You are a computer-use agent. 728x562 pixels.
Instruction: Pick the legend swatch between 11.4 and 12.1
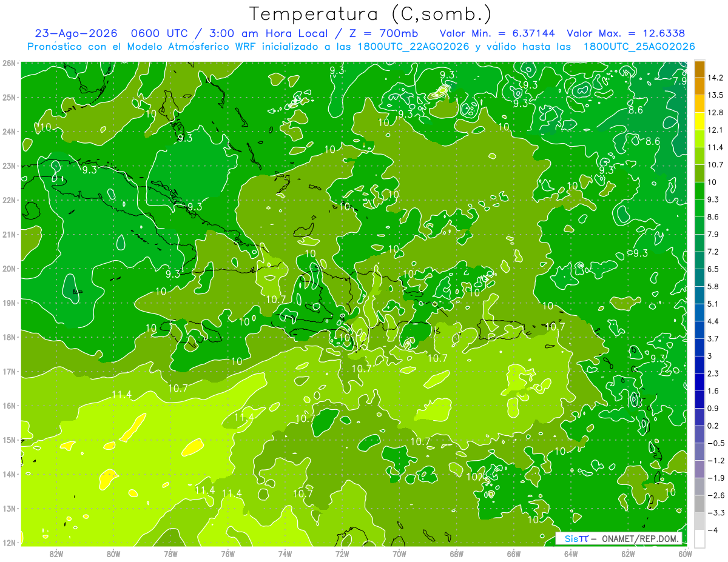coord(699,138)
